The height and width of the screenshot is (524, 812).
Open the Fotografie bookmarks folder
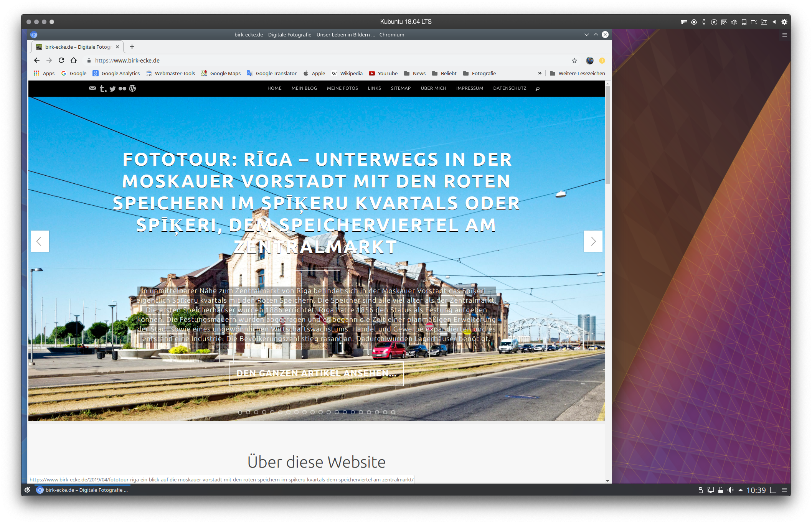pyautogui.click(x=479, y=73)
